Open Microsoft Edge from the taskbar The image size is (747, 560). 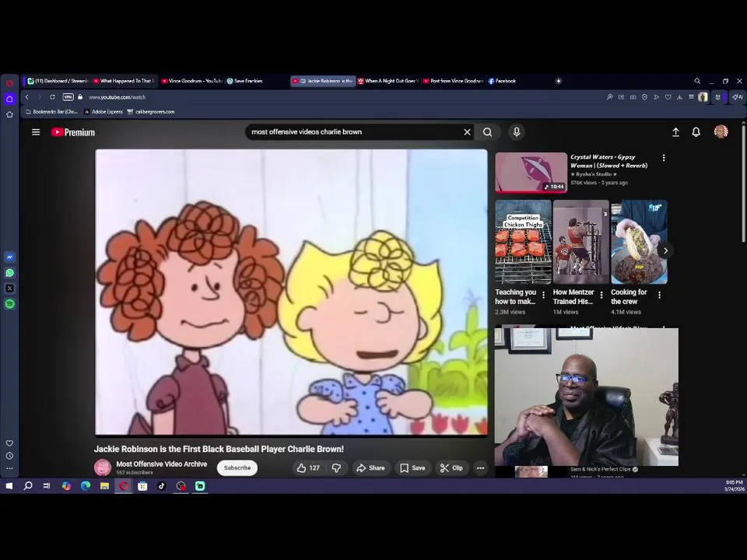86,486
